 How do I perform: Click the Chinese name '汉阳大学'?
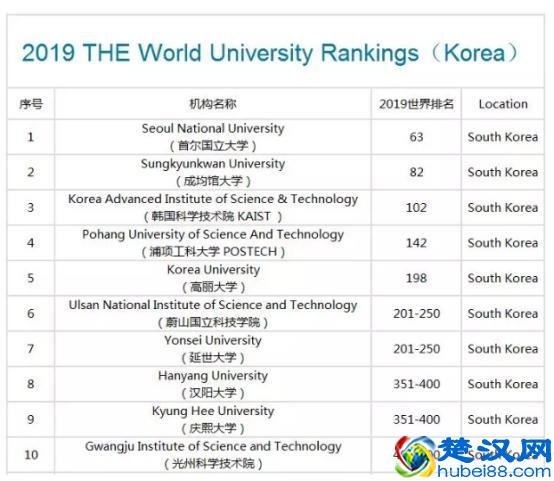(213, 393)
